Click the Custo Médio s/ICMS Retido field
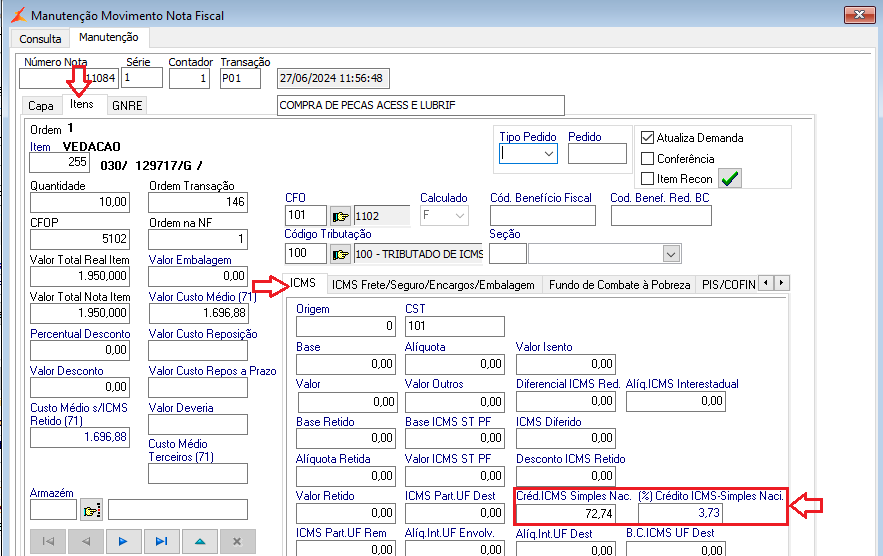 [80, 438]
